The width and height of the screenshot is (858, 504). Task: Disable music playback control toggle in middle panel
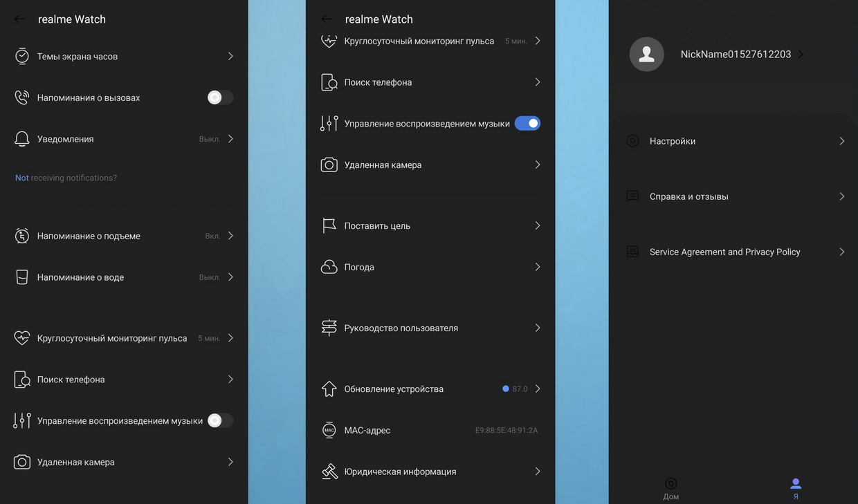coord(527,123)
